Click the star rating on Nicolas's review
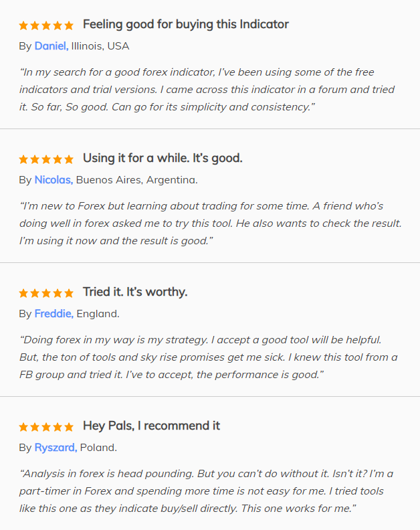Image resolution: width=420 pixels, height=530 pixels. 46,159
